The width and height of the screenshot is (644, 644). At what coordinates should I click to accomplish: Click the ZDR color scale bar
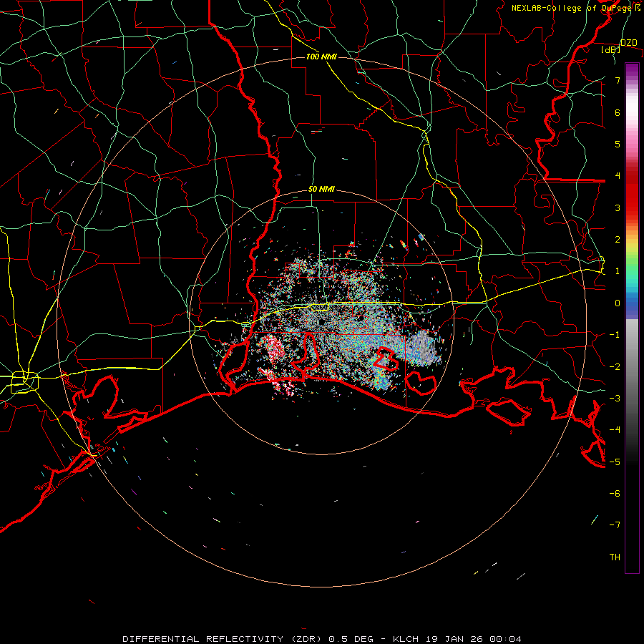click(x=632, y=318)
